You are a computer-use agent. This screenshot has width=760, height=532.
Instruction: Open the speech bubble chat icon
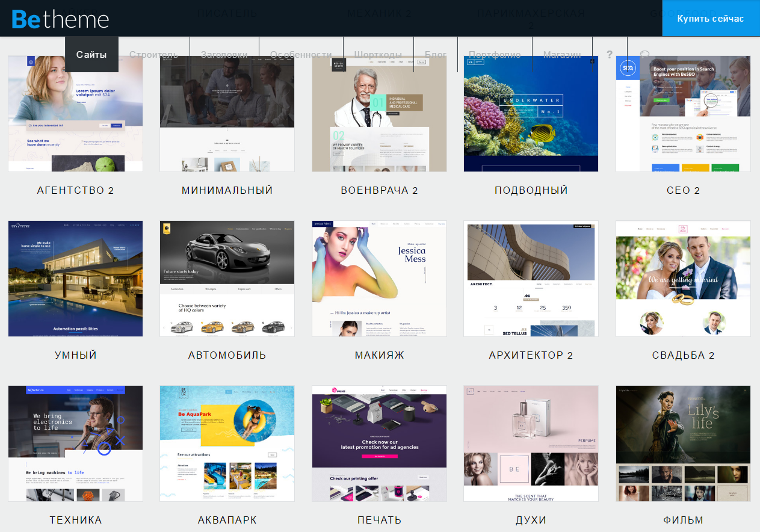pyautogui.click(x=645, y=55)
